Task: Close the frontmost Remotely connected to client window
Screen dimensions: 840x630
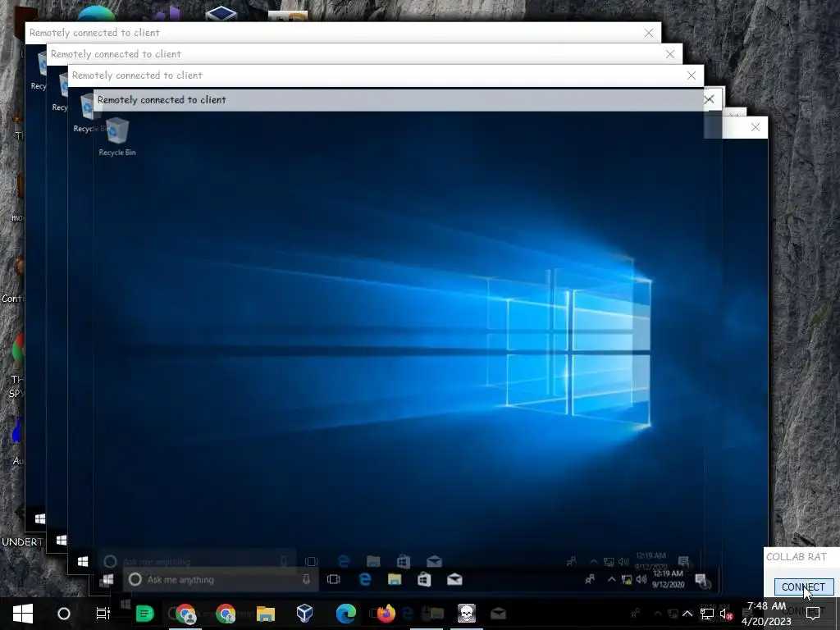Action: 710,99
